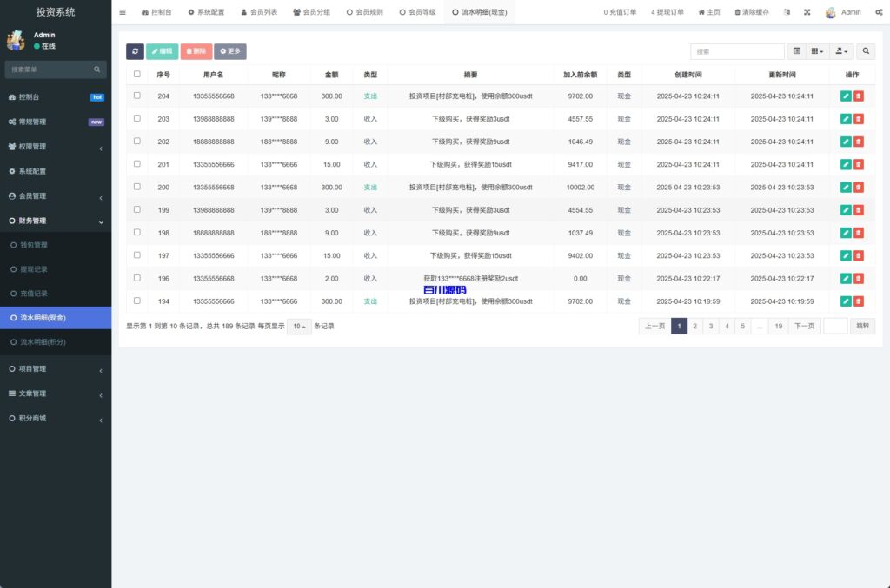The height and width of the screenshot is (588, 890).
Task: Delete record row 194
Action: coord(858,301)
